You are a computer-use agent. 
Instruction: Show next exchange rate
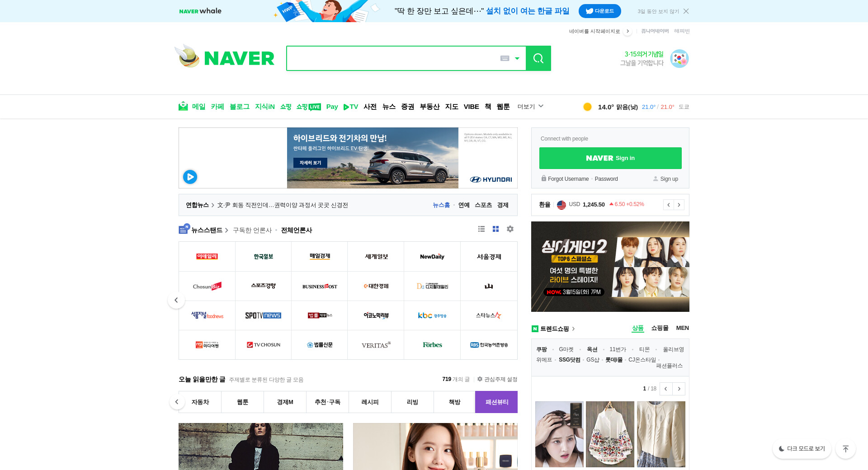pos(679,205)
